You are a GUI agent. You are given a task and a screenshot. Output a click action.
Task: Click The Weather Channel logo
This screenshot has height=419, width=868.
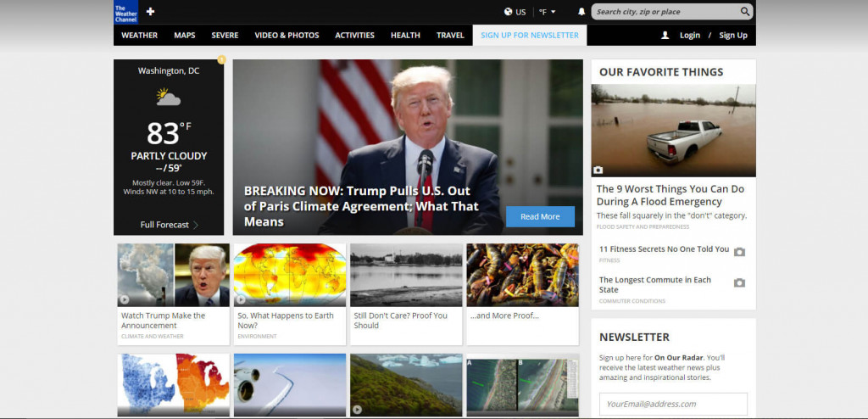(125, 12)
